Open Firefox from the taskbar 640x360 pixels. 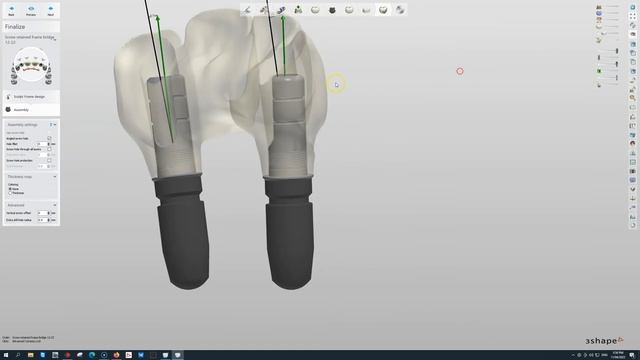click(x=116, y=355)
